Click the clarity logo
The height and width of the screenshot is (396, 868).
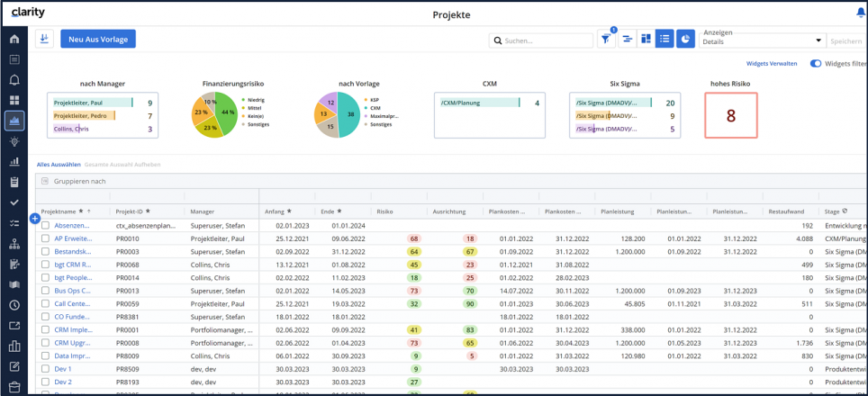point(27,13)
